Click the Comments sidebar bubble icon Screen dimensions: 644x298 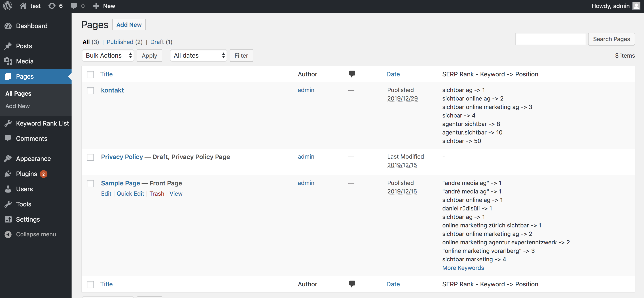pyautogui.click(x=8, y=138)
